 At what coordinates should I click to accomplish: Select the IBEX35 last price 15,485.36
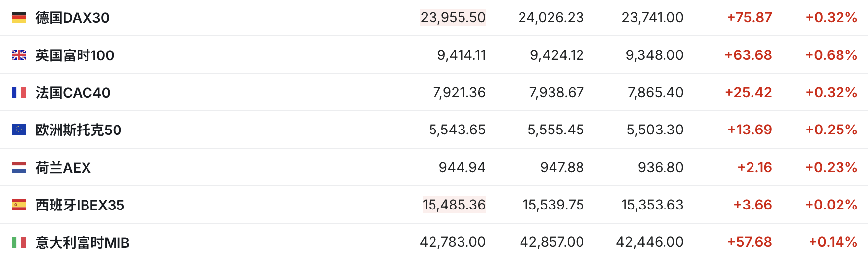[x=454, y=205]
